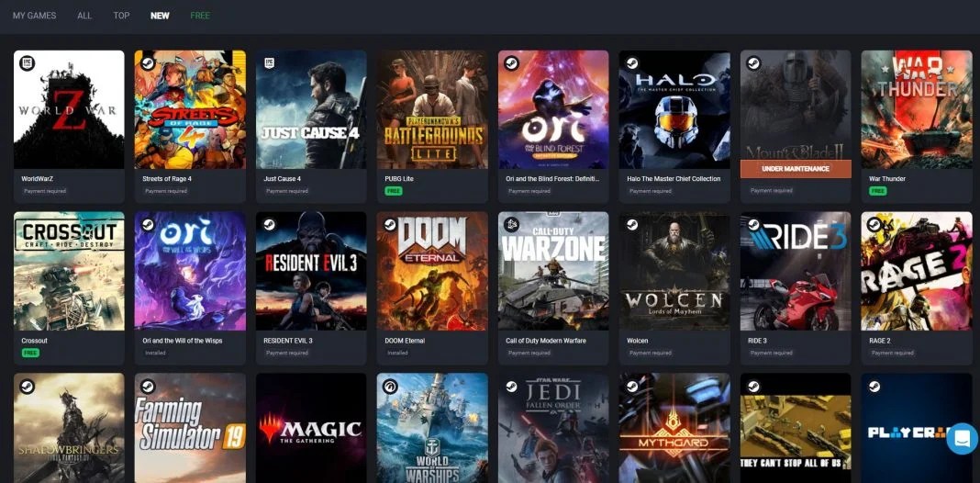This screenshot has width=980, height=483.
Task: Open the Just Cause 4 game title
Action: [282, 179]
